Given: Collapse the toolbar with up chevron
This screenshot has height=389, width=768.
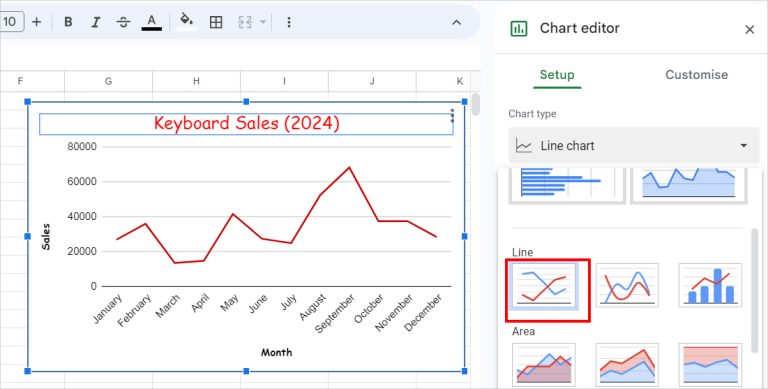Looking at the screenshot, I should point(456,22).
